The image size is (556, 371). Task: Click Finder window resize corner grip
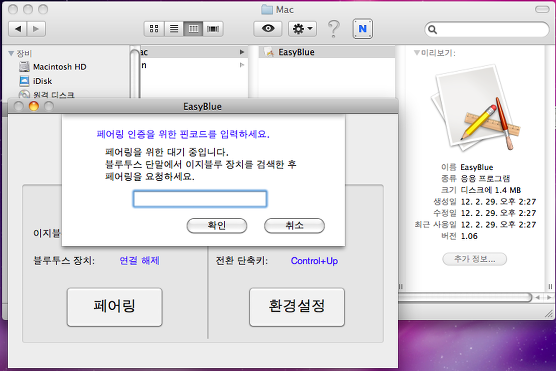549,313
